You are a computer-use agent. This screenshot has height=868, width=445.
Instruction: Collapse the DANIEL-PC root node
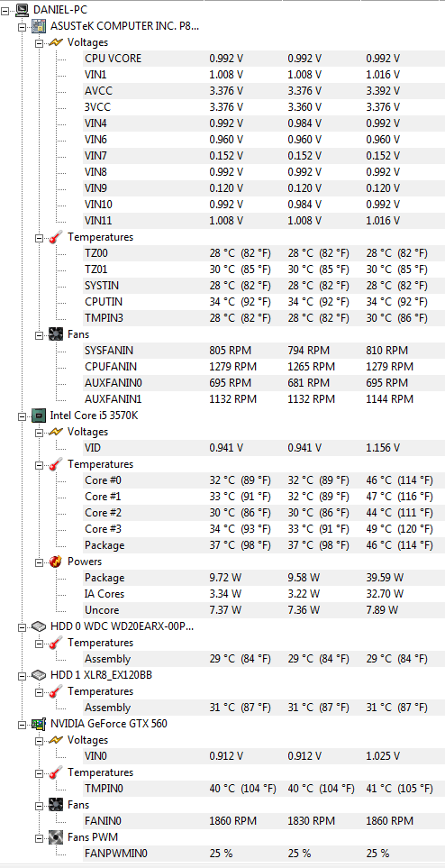coord(5,9)
